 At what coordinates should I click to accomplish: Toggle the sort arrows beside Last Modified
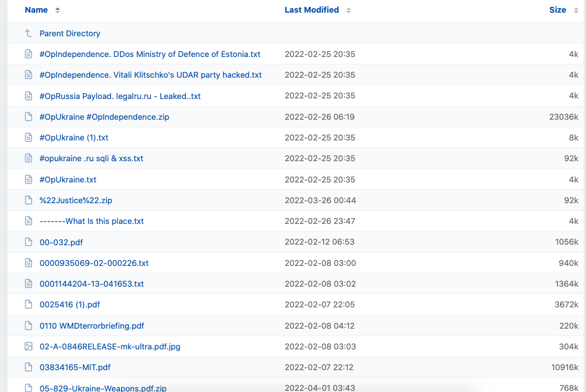348,10
